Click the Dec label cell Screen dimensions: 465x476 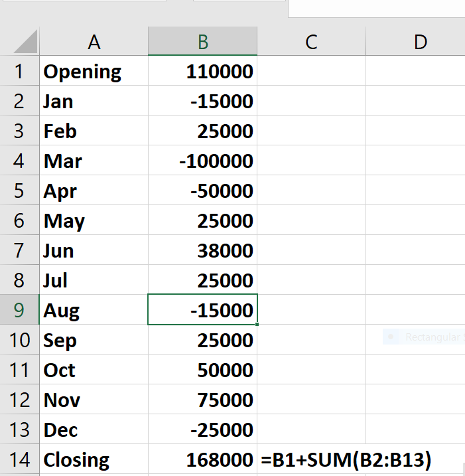point(94,430)
